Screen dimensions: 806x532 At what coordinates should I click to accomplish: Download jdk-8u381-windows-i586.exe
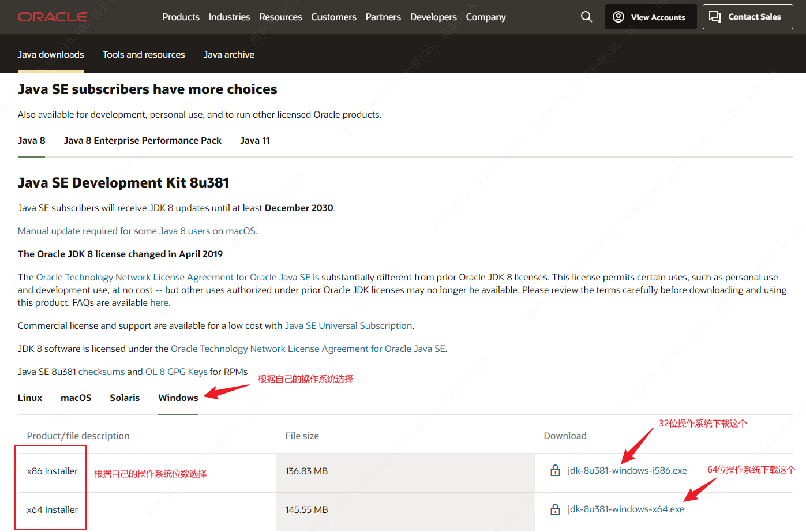click(627, 470)
